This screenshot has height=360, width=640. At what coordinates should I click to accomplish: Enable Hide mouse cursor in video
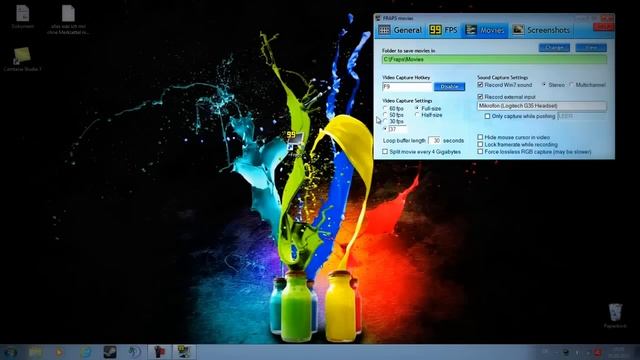pos(513,138)
